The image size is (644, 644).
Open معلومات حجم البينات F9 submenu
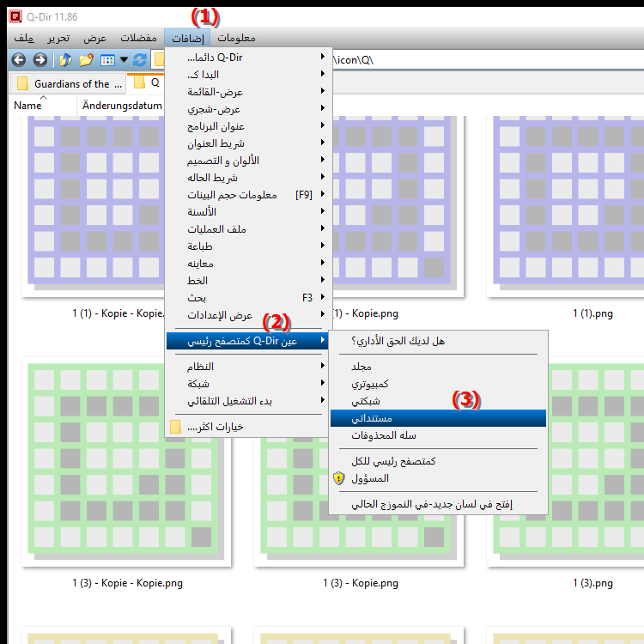coord(247,195)
